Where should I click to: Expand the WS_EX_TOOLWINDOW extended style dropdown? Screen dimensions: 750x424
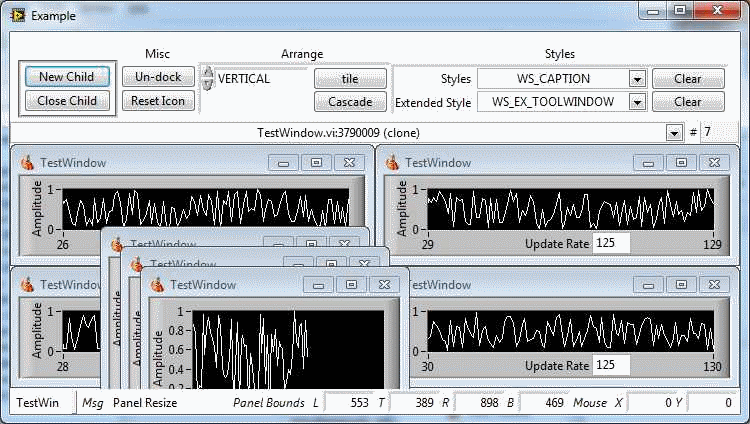pos(636,102)
